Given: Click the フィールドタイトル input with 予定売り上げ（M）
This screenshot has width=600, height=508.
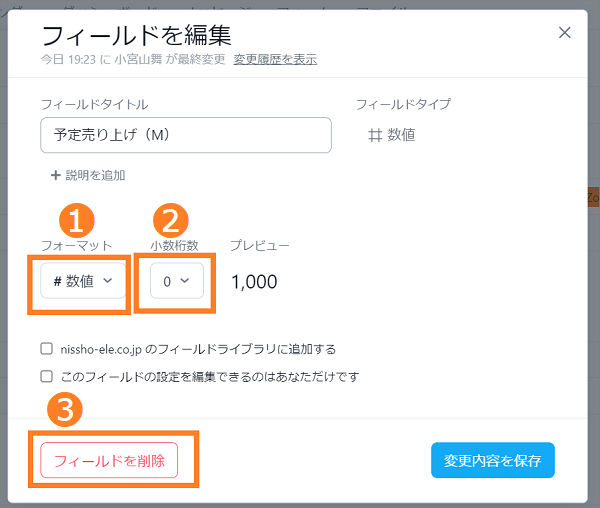Looking at the screenshot, I should click(x=186, y=135).
